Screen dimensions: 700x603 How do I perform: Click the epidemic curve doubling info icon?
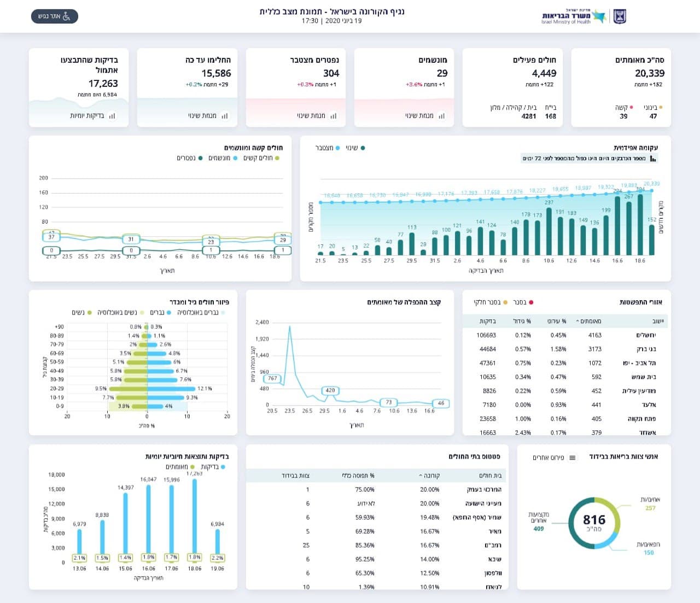[x=653, y=159]
